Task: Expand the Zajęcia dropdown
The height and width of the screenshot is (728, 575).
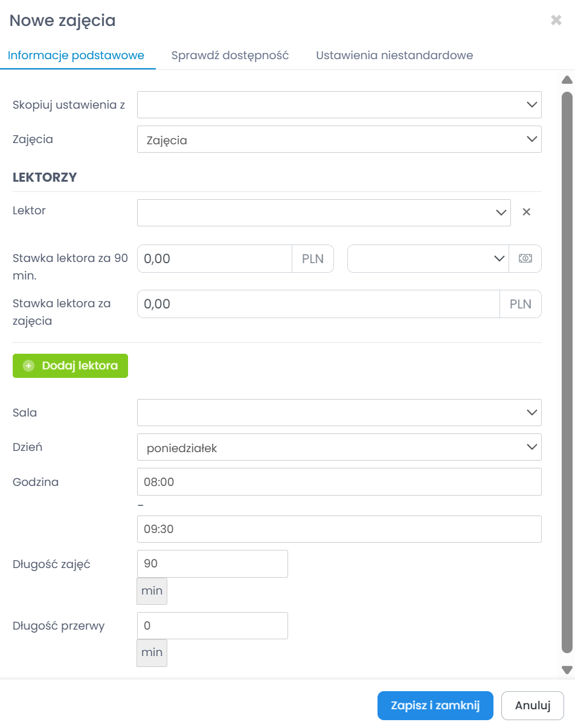Action: [339, 139]
